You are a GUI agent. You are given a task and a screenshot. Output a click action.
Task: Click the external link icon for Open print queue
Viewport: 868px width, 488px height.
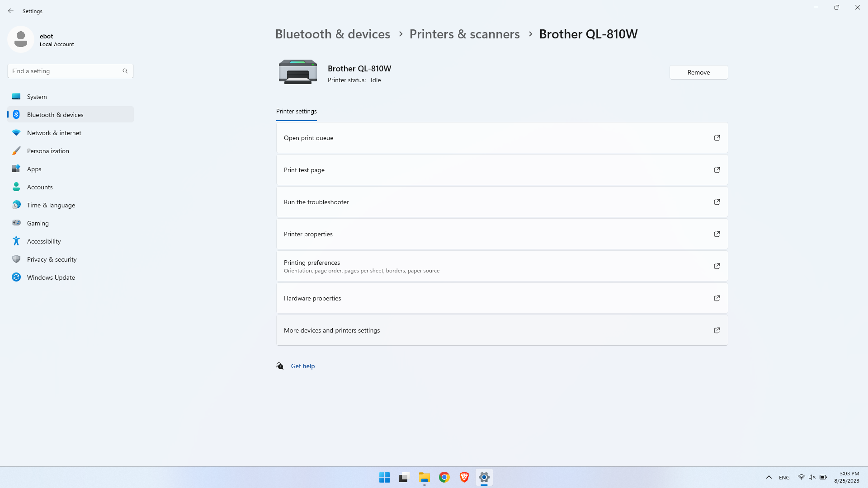[x=717, y=138]
